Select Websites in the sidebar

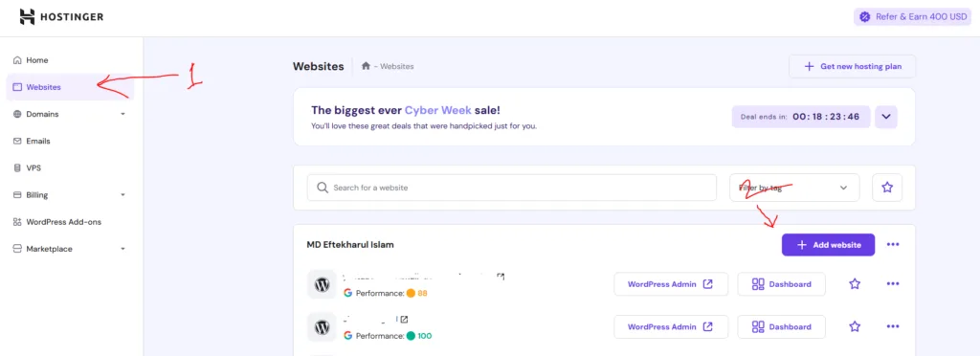point(70,87)
